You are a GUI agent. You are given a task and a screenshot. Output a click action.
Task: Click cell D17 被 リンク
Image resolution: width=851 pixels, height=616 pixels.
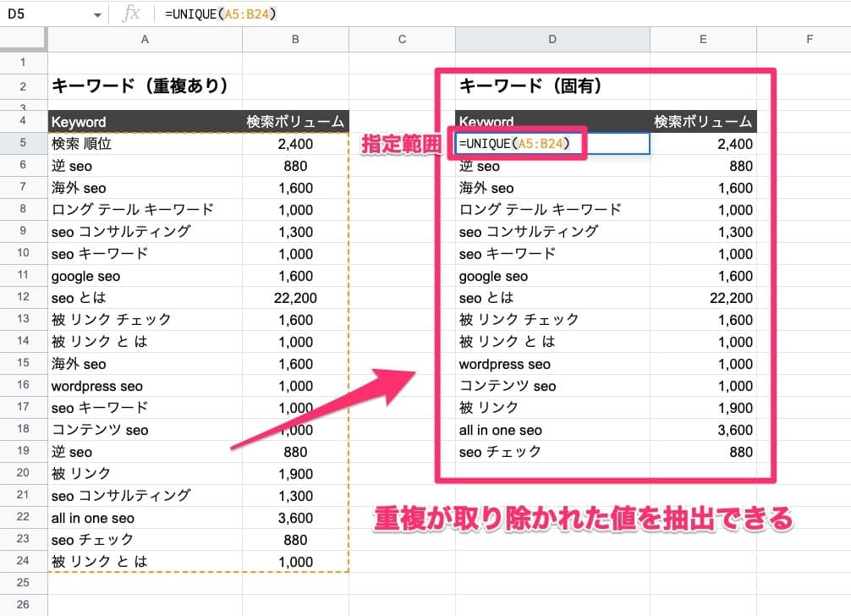point(552,408)
